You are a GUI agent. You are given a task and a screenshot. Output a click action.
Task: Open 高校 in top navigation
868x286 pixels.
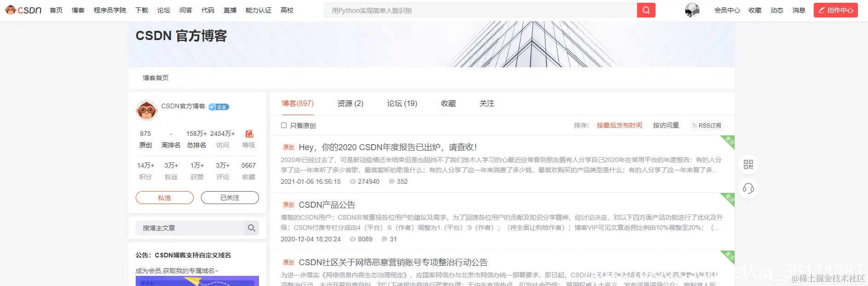point(287,10)
